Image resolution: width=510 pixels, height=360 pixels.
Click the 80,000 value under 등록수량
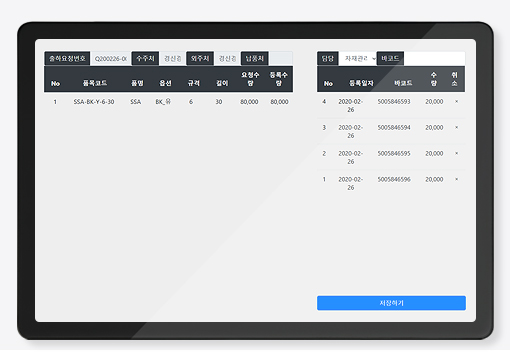click(x=279, y=102)
